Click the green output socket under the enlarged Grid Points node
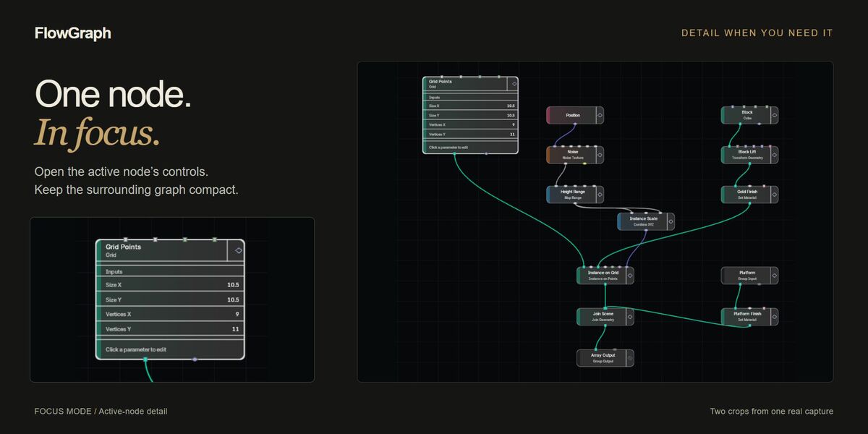868x434 pixels. (x=145, y=359)
